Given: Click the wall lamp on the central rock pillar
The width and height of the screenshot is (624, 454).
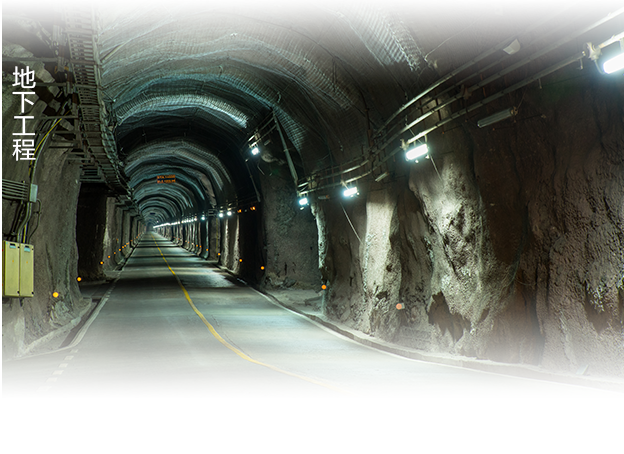Looking at the screenshot, I should coord(254,150).
